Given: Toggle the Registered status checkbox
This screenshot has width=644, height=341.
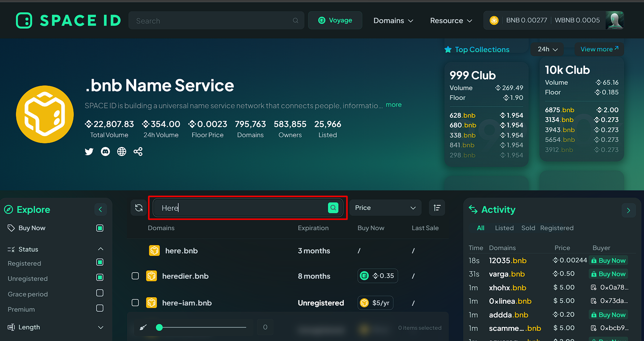Looking at the screenshot, I should click(100, 262).
